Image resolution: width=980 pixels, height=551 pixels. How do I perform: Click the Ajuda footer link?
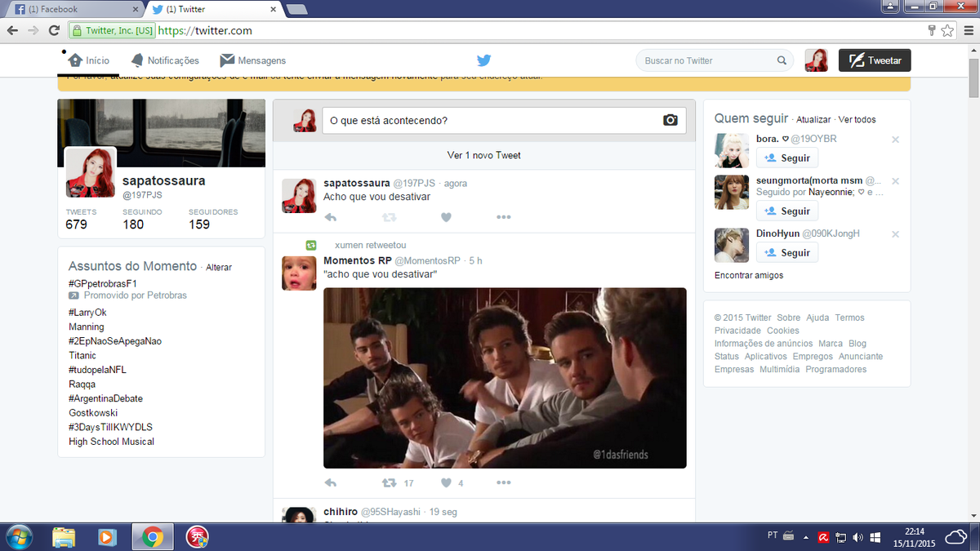(817, 318)
